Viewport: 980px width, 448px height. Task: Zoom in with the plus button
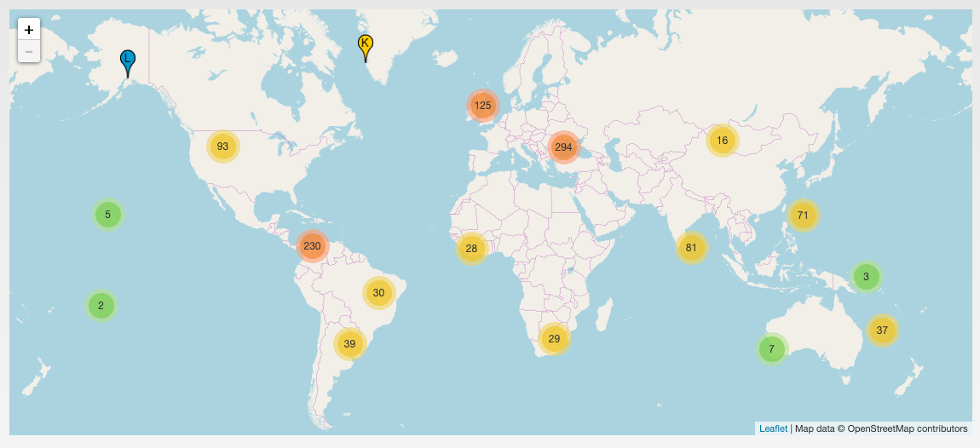coord(29,30)
